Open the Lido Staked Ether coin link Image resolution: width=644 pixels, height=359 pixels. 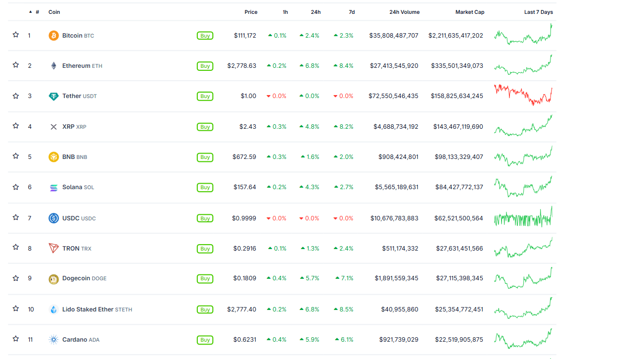88,309
